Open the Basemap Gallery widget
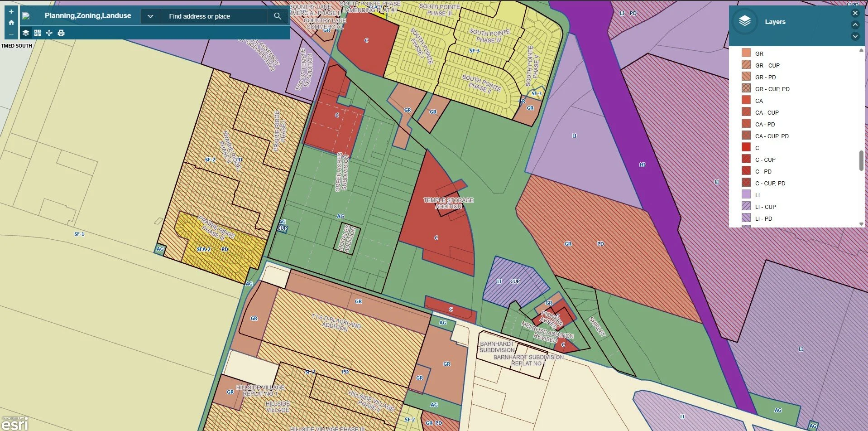The height and width of the screenshot is (431, 868). tap(38, 33)
